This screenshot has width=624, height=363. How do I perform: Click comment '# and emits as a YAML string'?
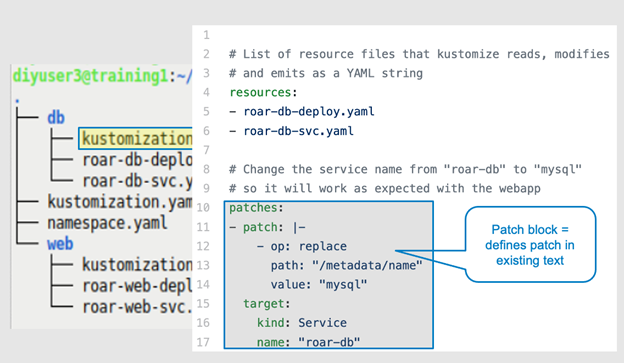coord(326,73)
